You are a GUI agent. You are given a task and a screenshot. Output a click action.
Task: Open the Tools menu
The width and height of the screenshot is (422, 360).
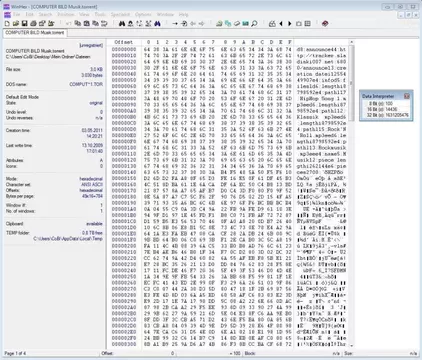pos(100,14)
